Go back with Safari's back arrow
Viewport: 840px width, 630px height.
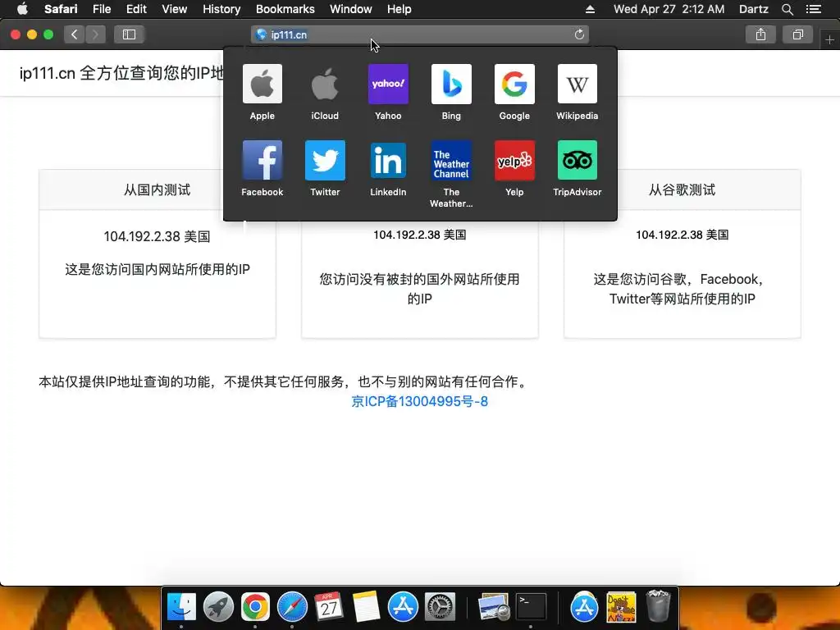coord(75,34)
